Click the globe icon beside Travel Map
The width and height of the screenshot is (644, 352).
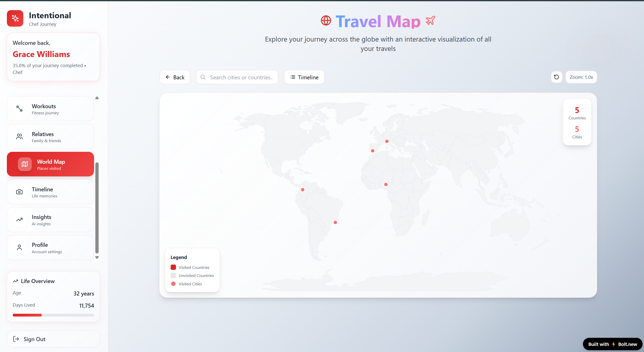point(326,21)
